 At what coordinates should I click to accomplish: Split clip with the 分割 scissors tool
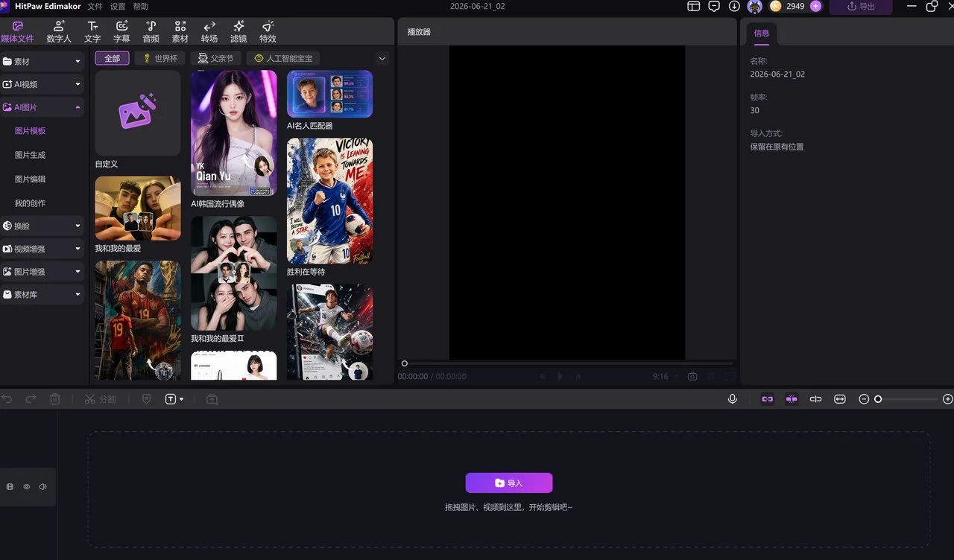[x=100, y=399]
